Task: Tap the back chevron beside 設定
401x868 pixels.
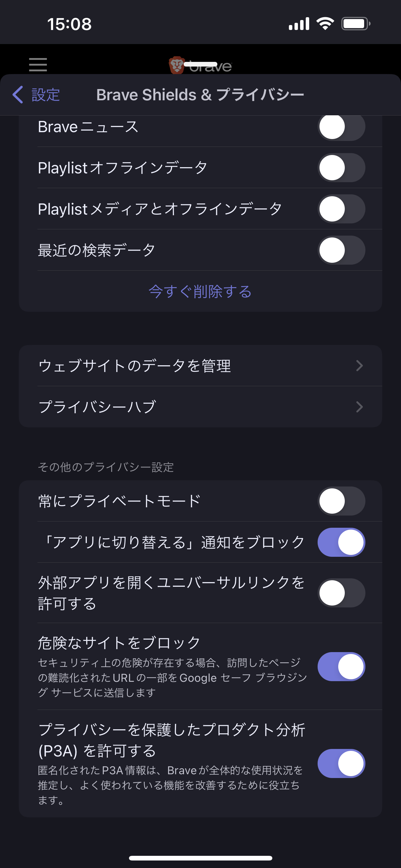Action: point(18,95)
